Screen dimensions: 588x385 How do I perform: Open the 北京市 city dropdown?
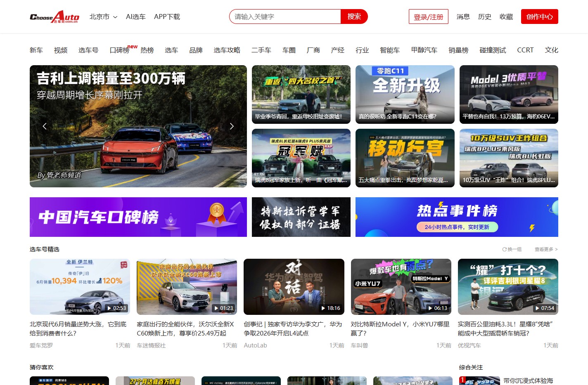103,17
